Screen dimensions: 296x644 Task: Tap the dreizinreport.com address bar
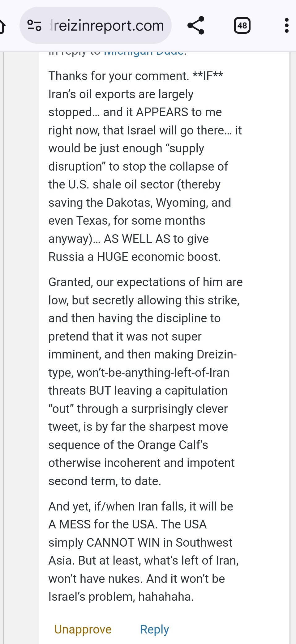(x=107, y=25)
